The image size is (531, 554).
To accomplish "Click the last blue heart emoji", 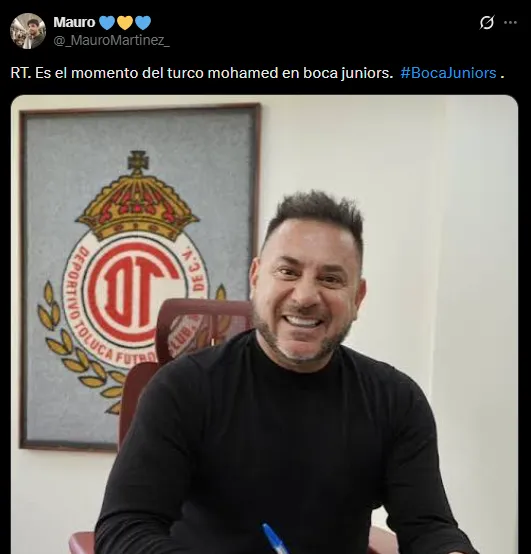I will [x=143, y=23].
